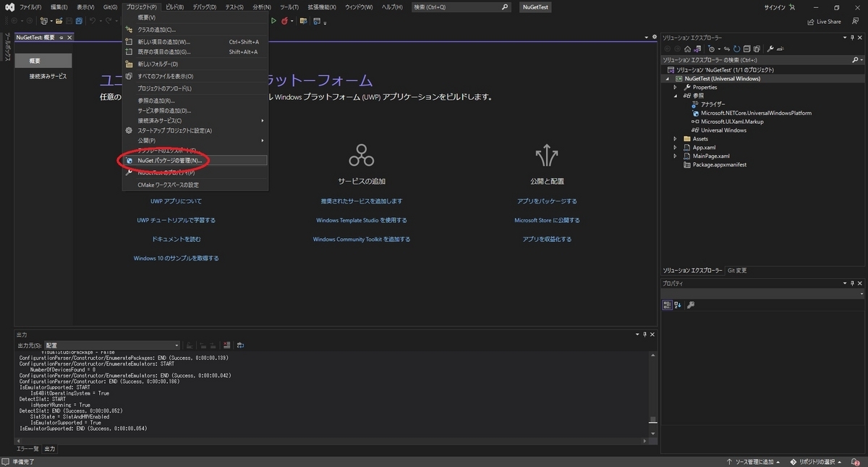Open NuGet パッケージの管理 menu entry
Viewport: 868px width, 467px height.
coord(195,160)
